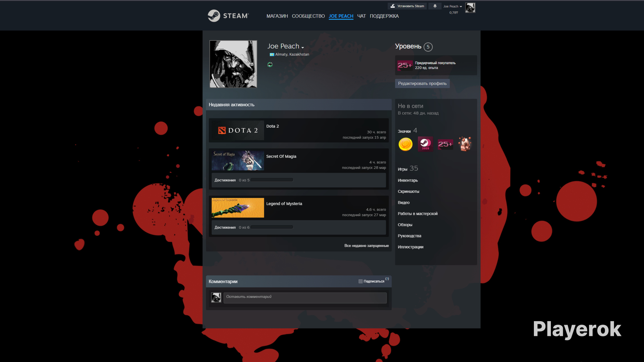Image resolution: width=644 pixels, height=362 pixels.
Task: Click the Steam logo in header
Action: [228, 16]
